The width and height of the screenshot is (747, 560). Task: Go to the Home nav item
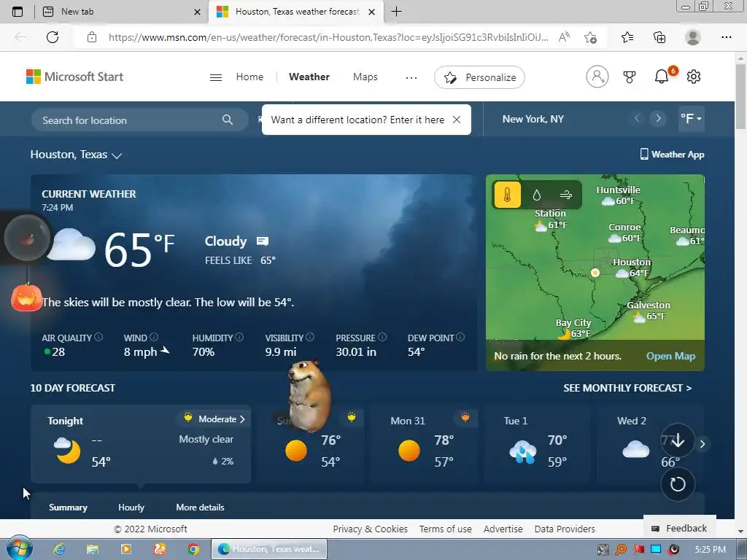(x=249, y=77)
